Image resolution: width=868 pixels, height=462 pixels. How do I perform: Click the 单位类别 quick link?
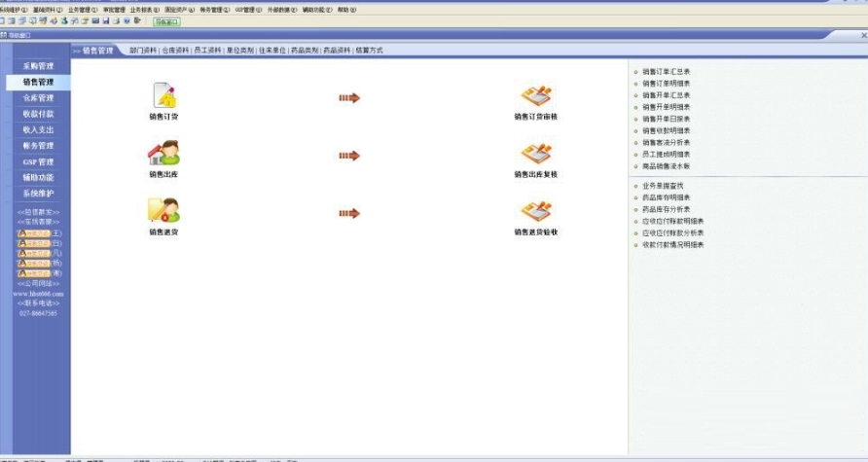[x=240, y=51]
